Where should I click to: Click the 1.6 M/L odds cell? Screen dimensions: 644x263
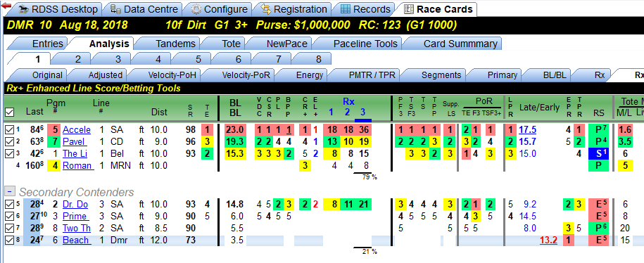[x=626, y=130]
